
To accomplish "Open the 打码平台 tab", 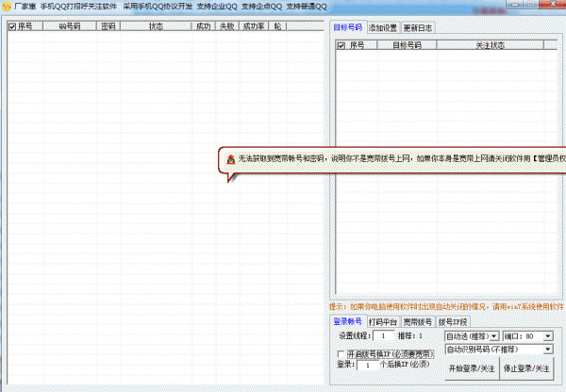I will [x=383, y=321].
